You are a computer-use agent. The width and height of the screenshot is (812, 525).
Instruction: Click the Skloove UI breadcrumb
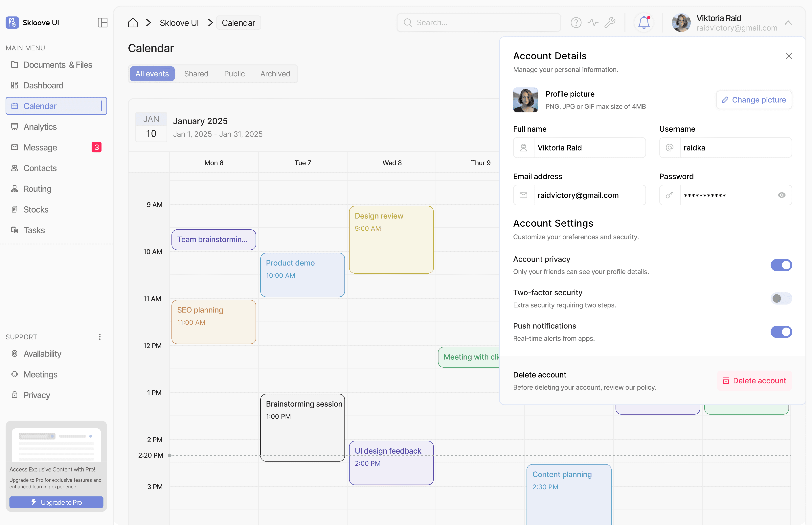(x=179, y=23)
